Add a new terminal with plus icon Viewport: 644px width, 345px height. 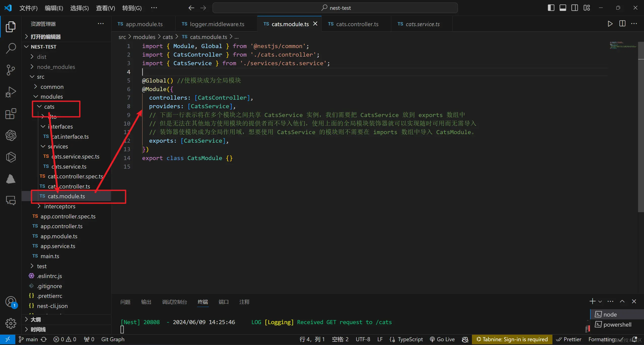coord(592,301)
